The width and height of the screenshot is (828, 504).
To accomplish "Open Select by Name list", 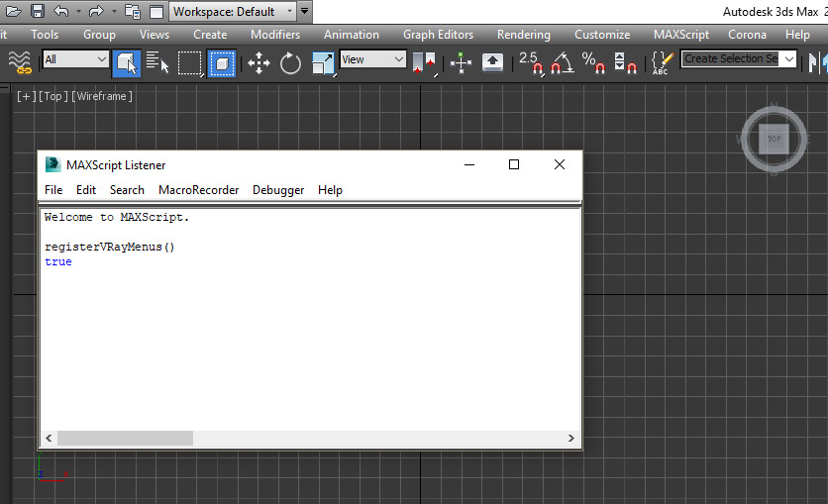I will pos(157,62).
